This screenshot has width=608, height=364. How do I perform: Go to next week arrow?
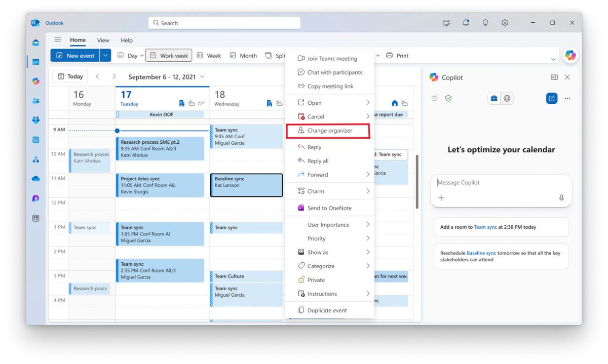point(114,76)
